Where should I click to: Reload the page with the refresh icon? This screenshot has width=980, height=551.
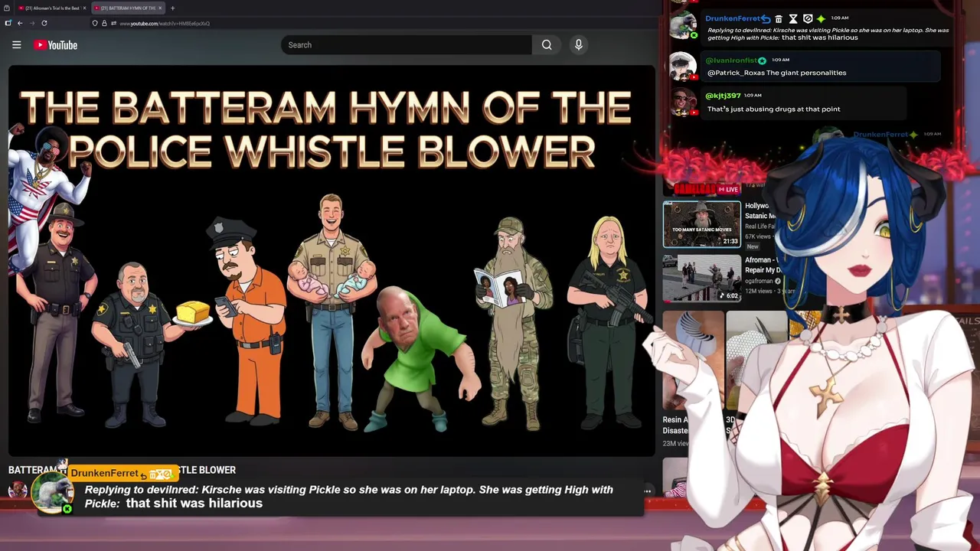pos(44,23)
